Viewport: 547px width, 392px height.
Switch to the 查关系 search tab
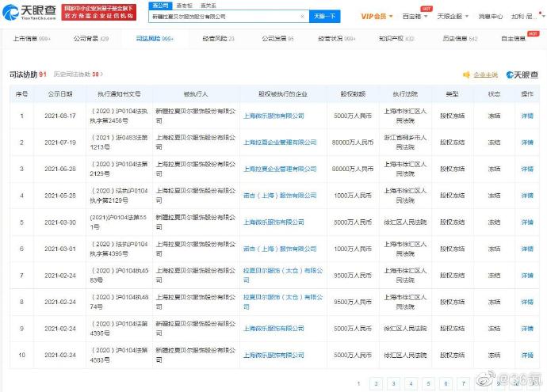208,6
